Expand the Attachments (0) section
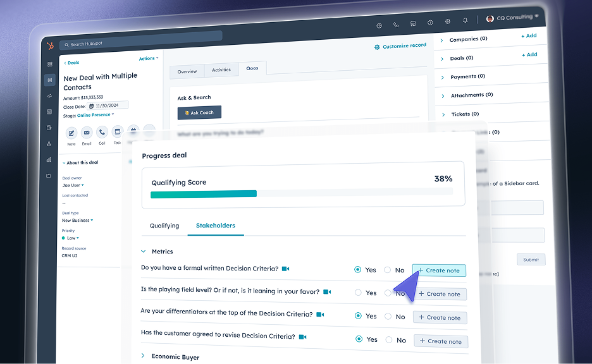 click(x=443, y=96)
